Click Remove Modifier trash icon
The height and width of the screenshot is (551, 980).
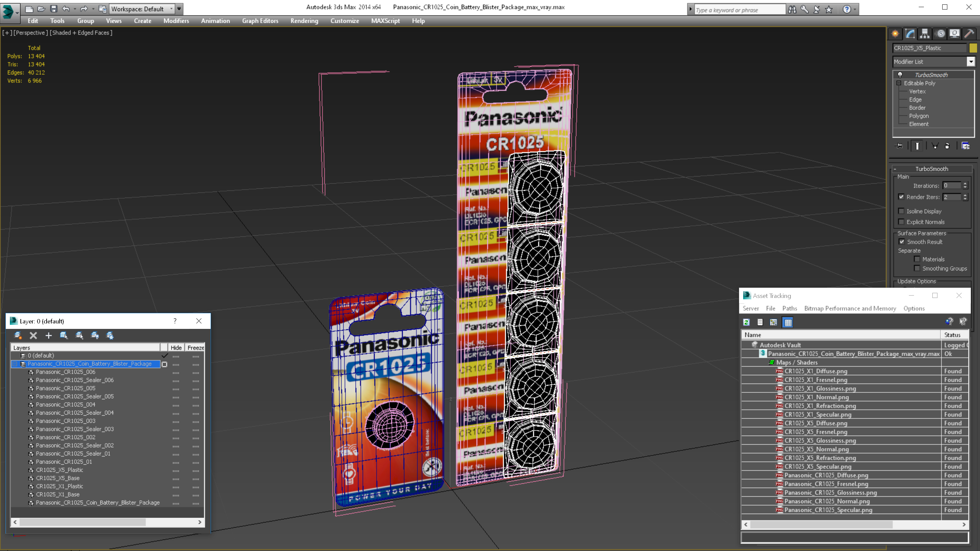point(947,146)
